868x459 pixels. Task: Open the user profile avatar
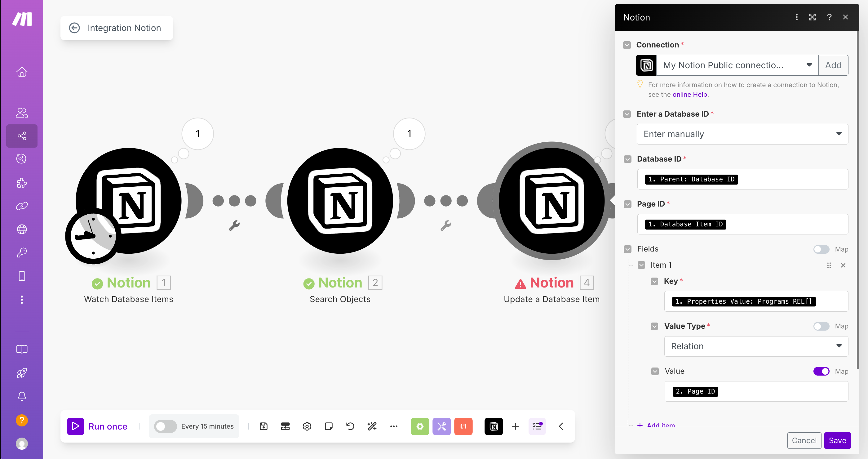(22, 444)
